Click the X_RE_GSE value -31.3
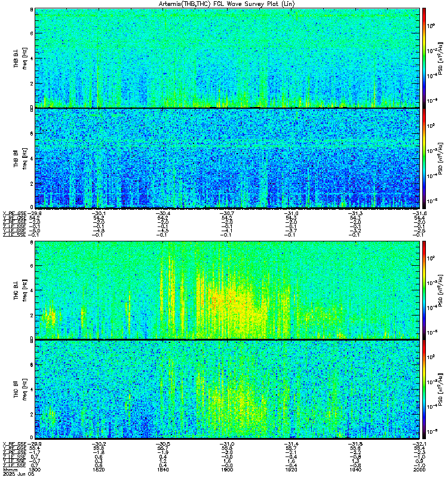448x478 pixels. [x=355, y=213]
